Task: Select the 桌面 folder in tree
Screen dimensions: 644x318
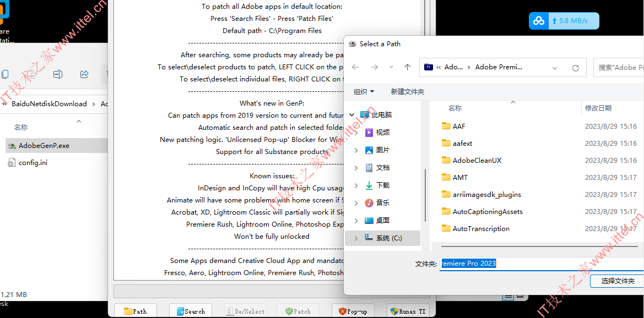Action: [383, 220]
